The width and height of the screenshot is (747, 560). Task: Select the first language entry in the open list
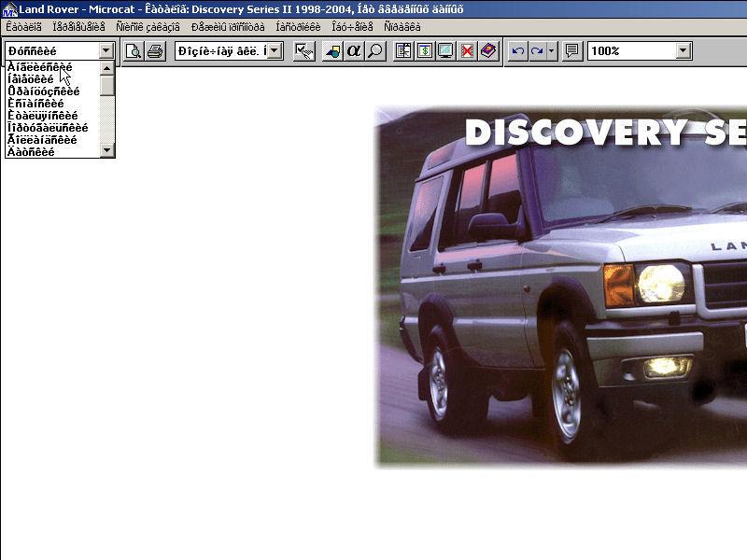tap(39, 67)
